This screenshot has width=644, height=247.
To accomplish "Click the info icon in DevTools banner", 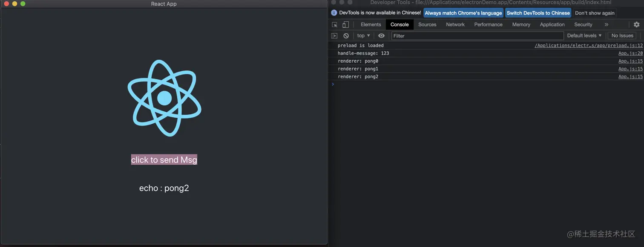I will [x=334, y=13].
